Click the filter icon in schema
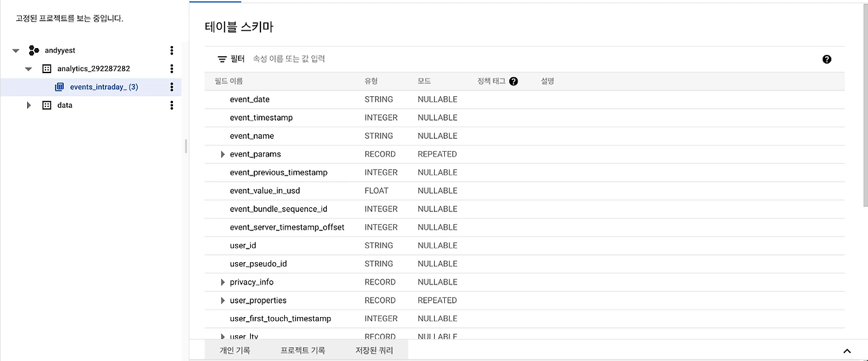The image size is (868, 361). coord(222,59)
